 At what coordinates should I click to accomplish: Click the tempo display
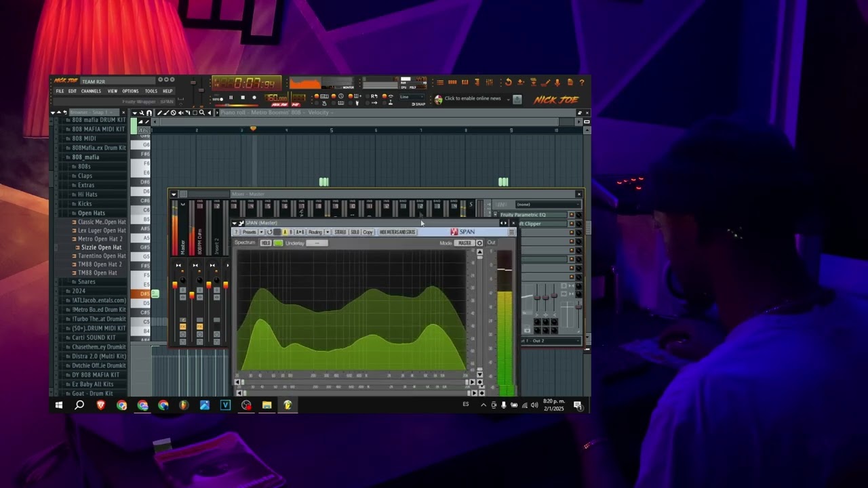275,98
